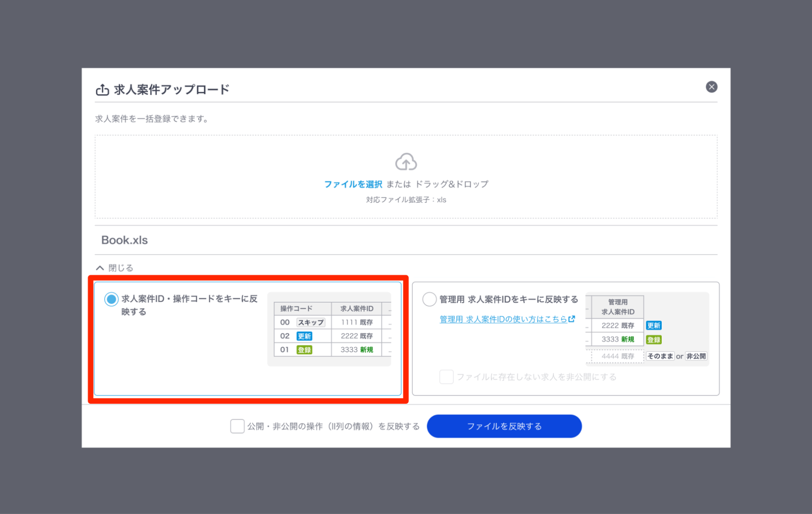This screenshot has height=514, width=812.
Task: Click the 操作コード column header
Action: [x=296, y=309]
